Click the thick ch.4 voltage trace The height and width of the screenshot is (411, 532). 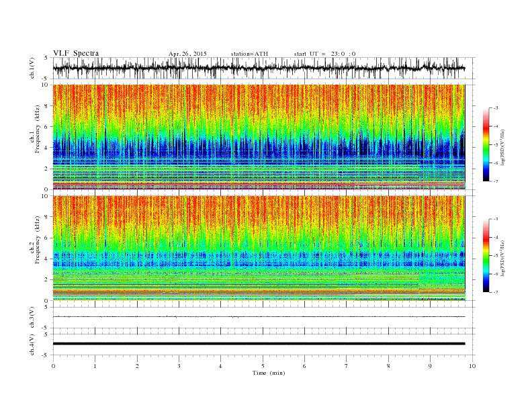tap(259, 344)
